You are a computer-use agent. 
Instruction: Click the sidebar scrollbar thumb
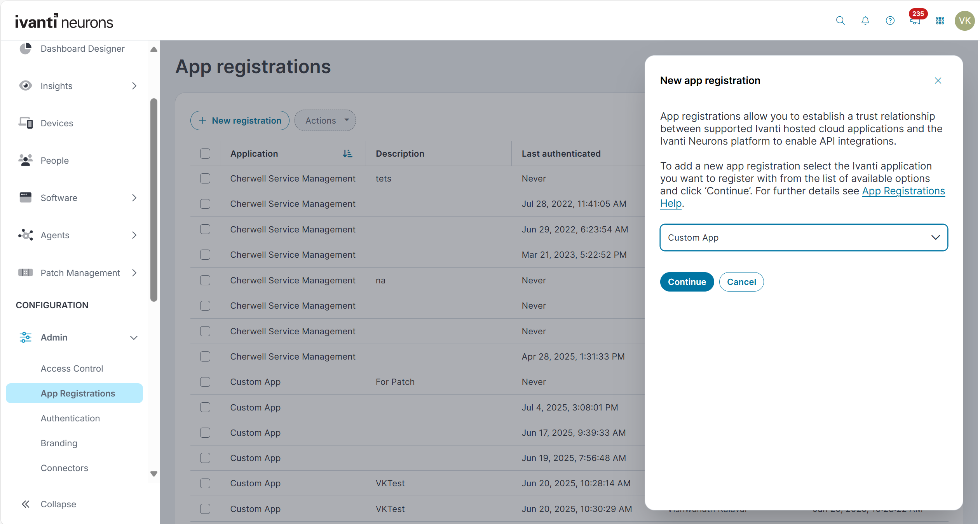(x=154, y=200)
